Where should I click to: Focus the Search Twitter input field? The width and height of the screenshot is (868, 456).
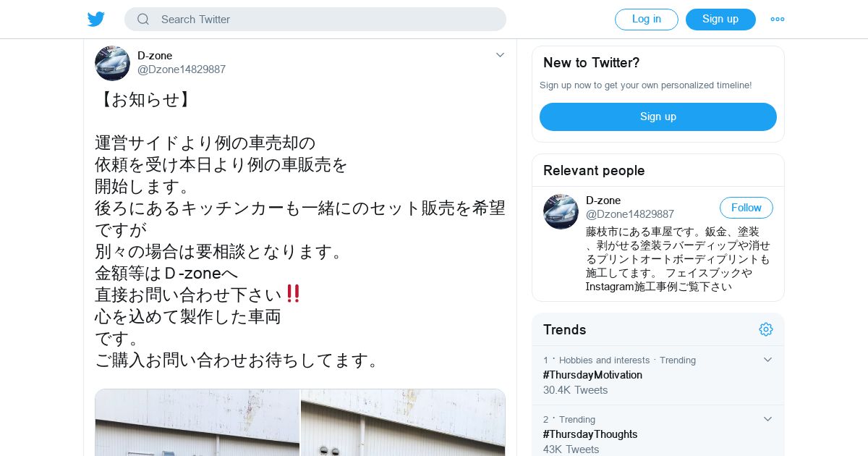point(315,20)
